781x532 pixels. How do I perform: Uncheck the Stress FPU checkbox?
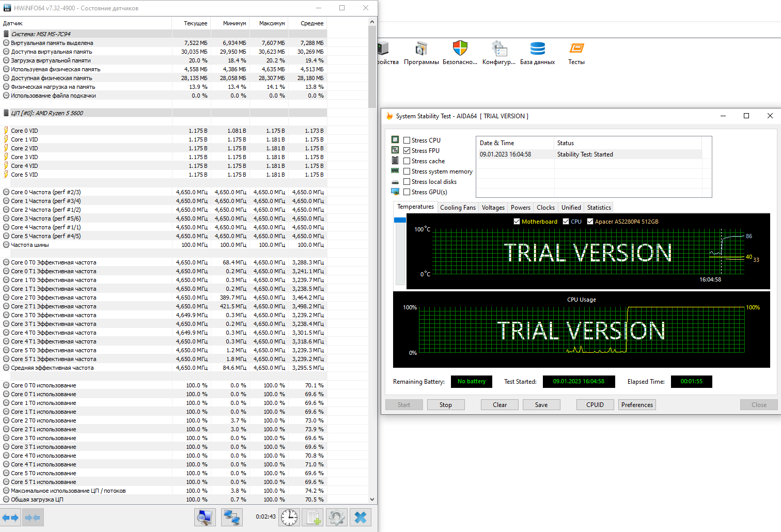pos(407,151)
